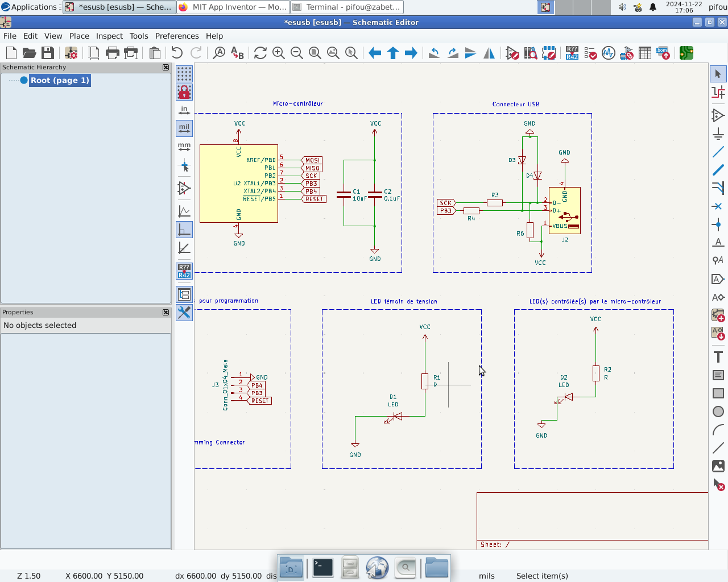This screenshot has width=728, height=582.
Task: Switch to Terminal taskbar window
Action: (348, 7)
